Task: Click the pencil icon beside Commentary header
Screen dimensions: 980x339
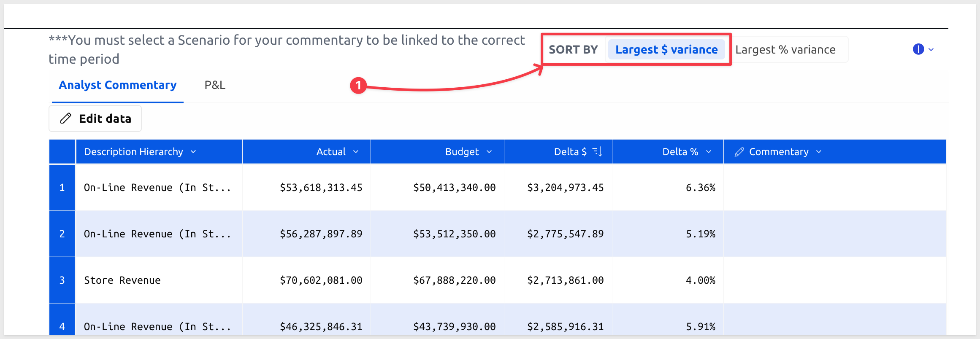Action: click(739, 152)
